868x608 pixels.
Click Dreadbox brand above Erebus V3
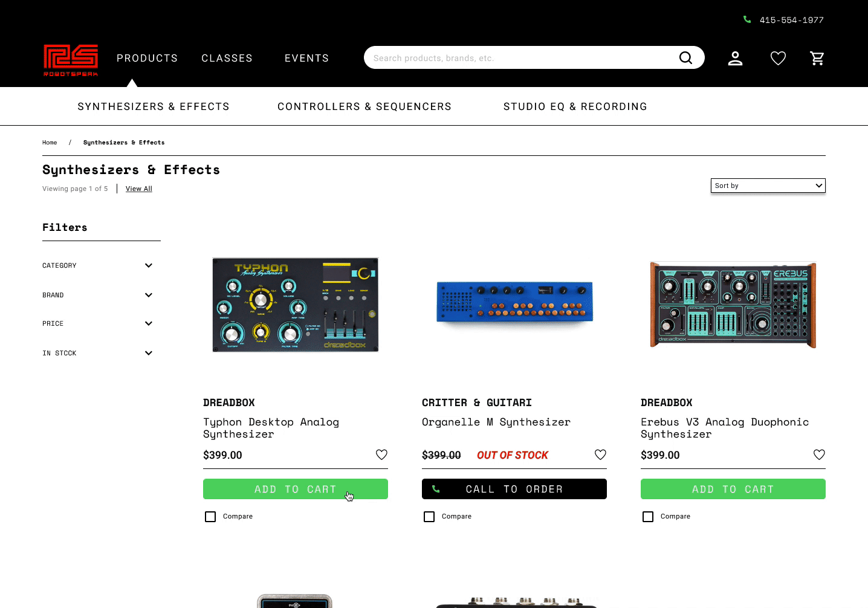[667, 403]
